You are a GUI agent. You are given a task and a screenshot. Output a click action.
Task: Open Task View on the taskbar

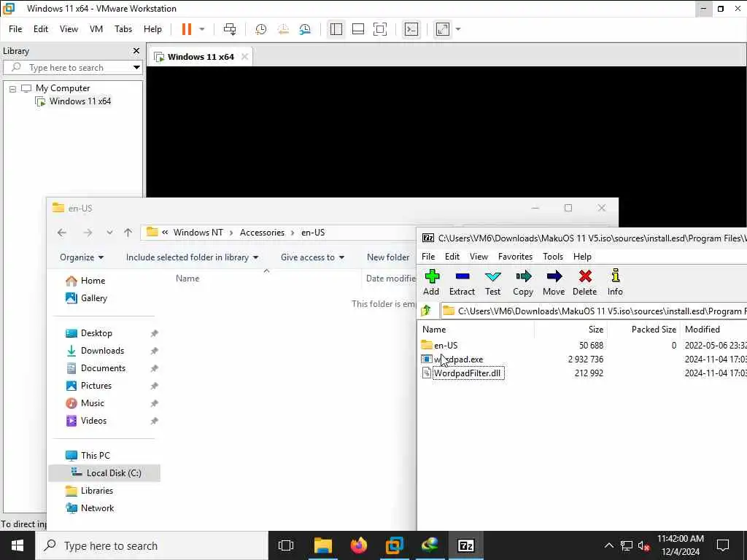(x=286, y=545)
